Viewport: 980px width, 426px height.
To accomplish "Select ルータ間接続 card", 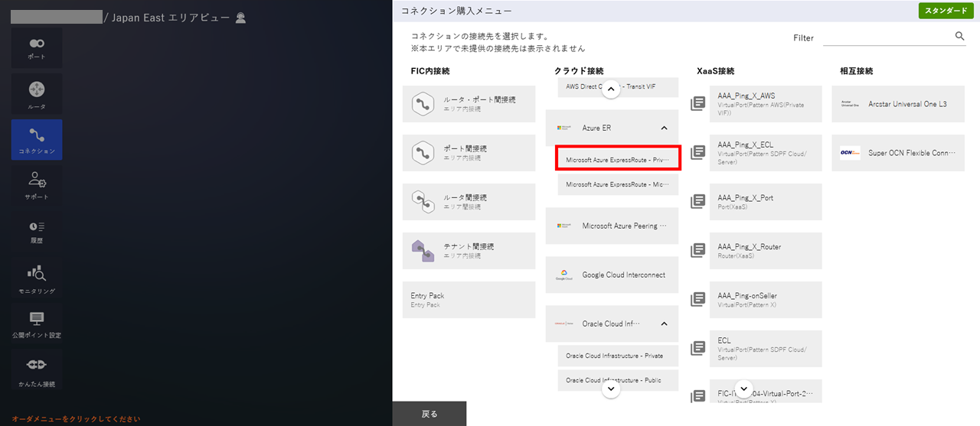I will tap(469, 202).
